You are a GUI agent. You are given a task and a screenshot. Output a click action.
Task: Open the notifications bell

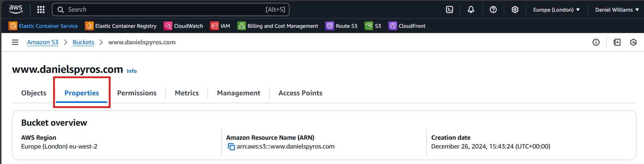(x=471, y=10)
